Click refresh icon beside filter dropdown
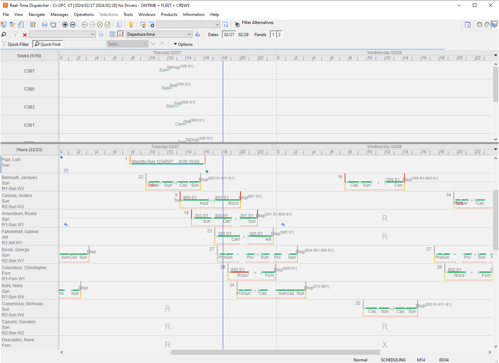The image size is (499, 363). tap(101, 34)
